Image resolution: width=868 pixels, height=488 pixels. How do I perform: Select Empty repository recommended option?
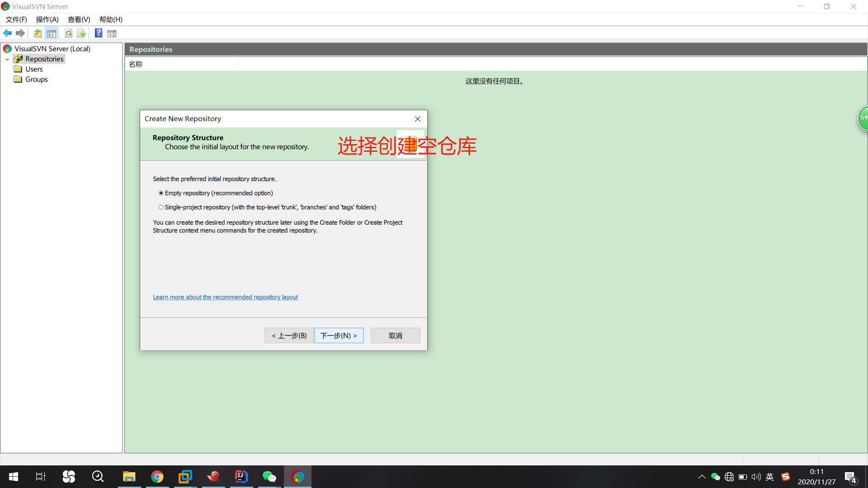pyautogui.click(x=161, y=193)
